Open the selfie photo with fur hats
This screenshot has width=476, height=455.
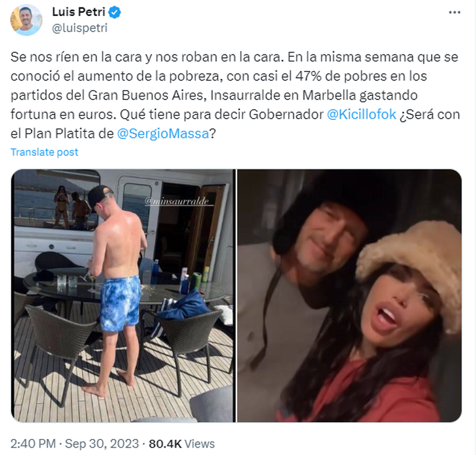coord(349,296)
